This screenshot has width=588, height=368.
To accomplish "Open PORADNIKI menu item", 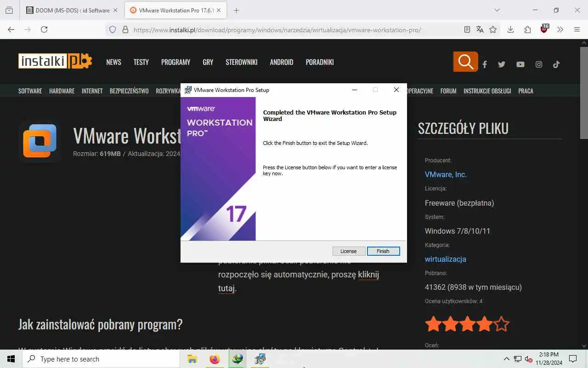I will point(320,62).
